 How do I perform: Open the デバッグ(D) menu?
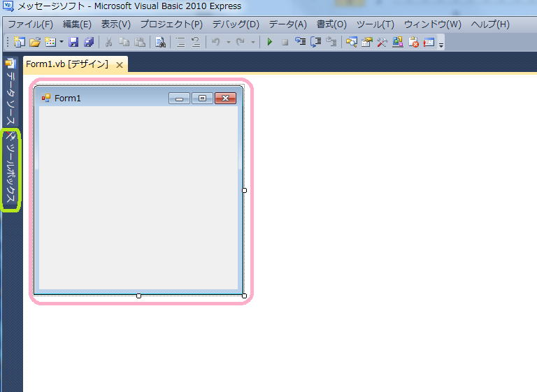point(236,24)
